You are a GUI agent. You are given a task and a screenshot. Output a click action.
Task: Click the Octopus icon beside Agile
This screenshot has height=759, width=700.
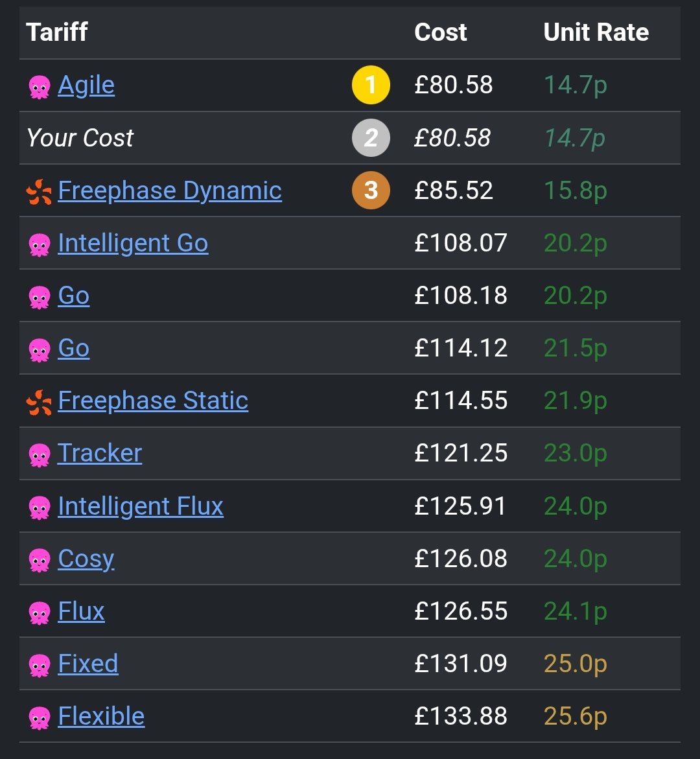click(x=40, y=86)
